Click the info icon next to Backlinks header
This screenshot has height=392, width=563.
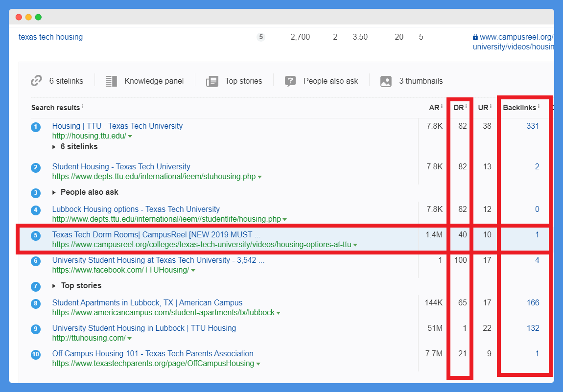click(x=539, y=106)
